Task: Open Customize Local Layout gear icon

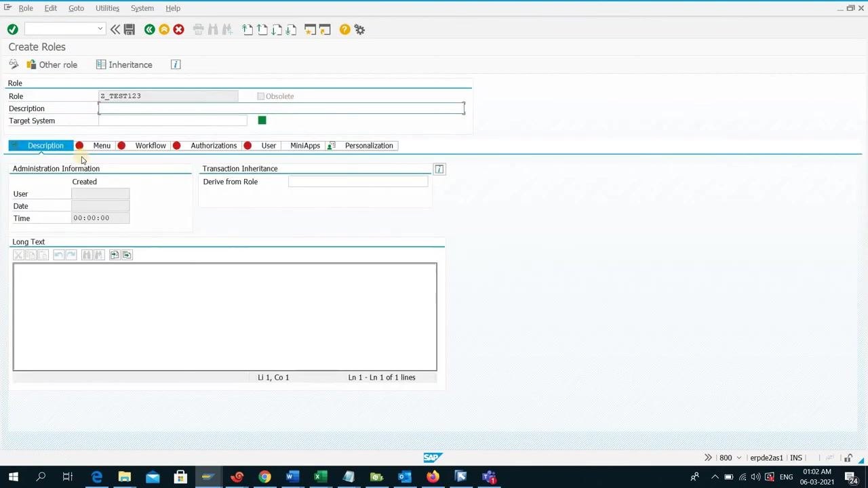Action: pyautogui.click(x=360, y=29)
